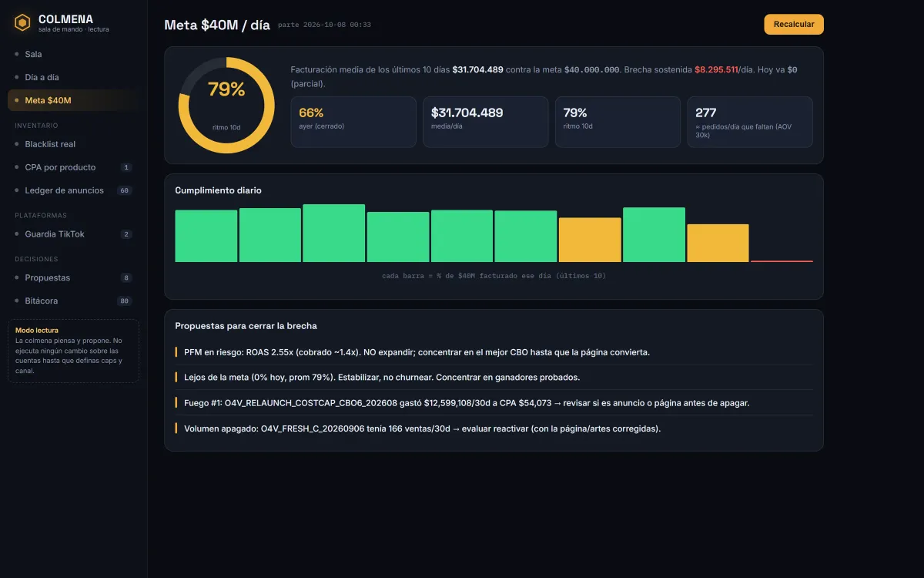Viewport: 924px width, 578px height.
Task: Click the $40.000.000 meta value
Action: (x=592, y=69)
